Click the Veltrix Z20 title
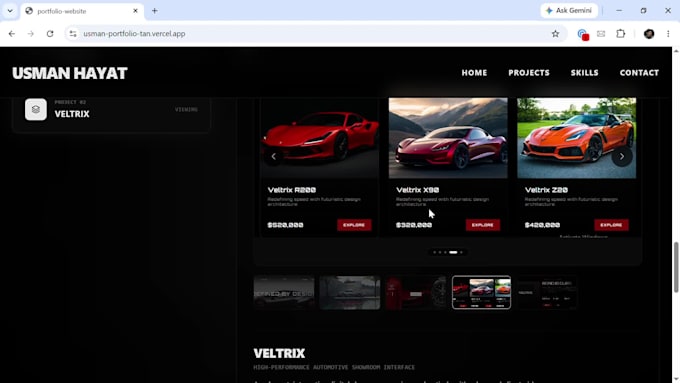 point(546,190)
